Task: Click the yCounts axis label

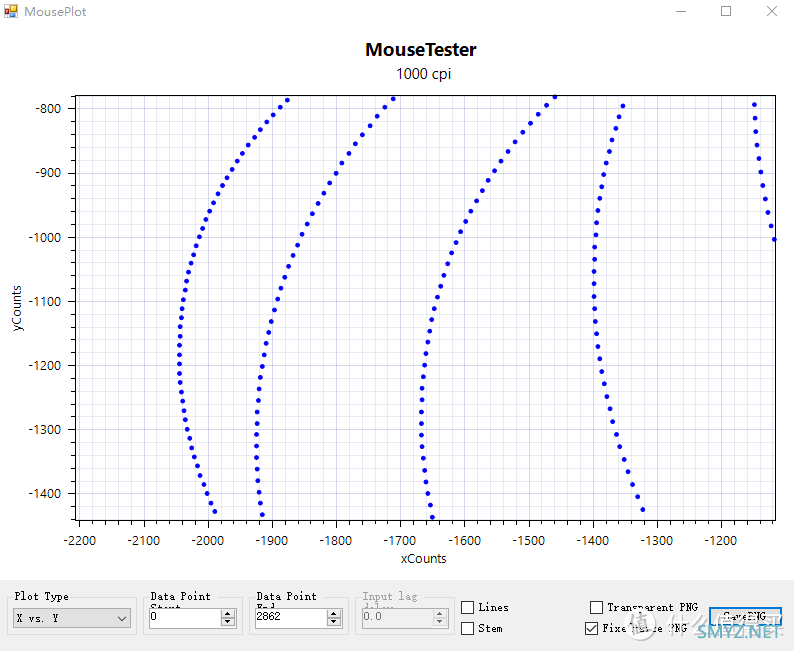Action: tap(17, 308)
